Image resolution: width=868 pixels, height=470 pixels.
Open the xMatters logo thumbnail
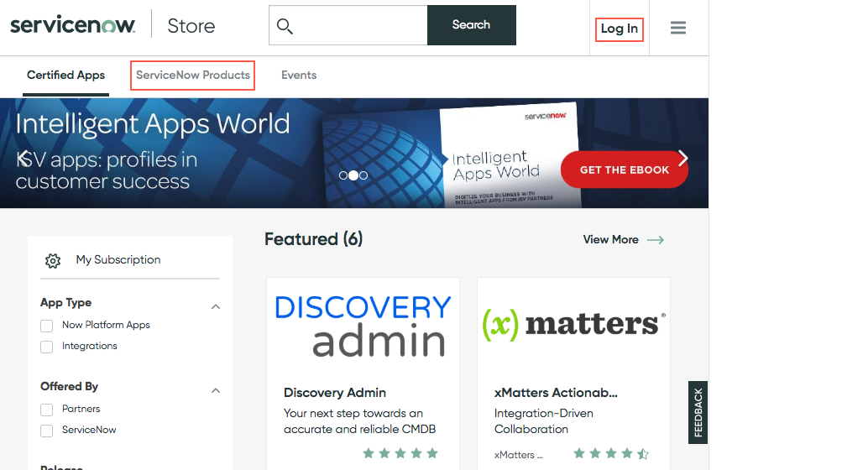pyautogui.click(x=573, y=325)
